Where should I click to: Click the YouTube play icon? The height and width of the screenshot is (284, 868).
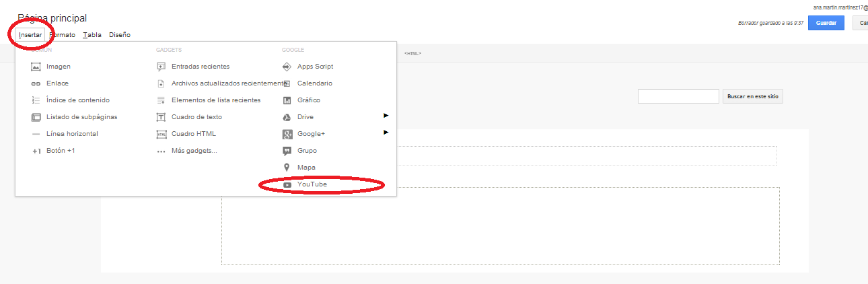[x=287, y=184]
